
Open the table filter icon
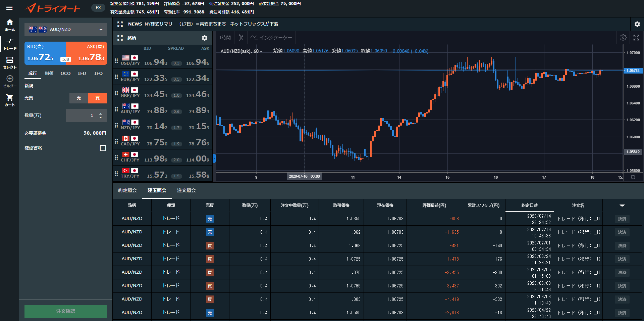(622, 205)
